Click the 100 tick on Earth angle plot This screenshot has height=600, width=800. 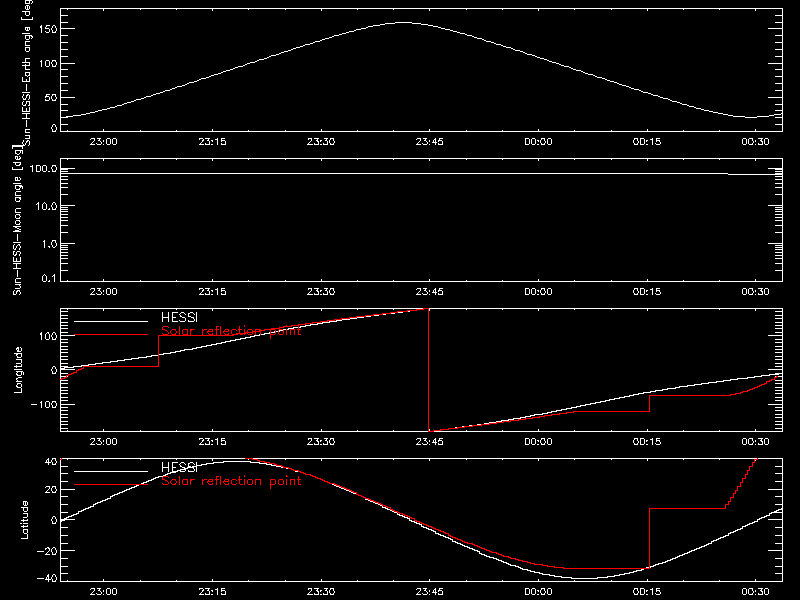[49, 63]
